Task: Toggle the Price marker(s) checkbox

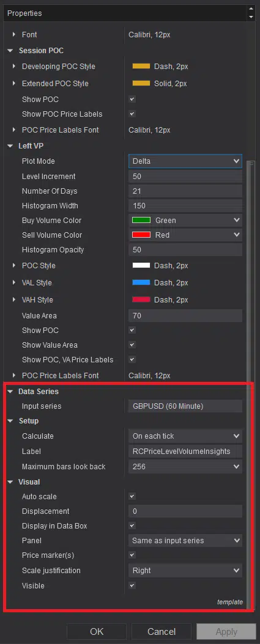Action: click(x=132, y=555)
